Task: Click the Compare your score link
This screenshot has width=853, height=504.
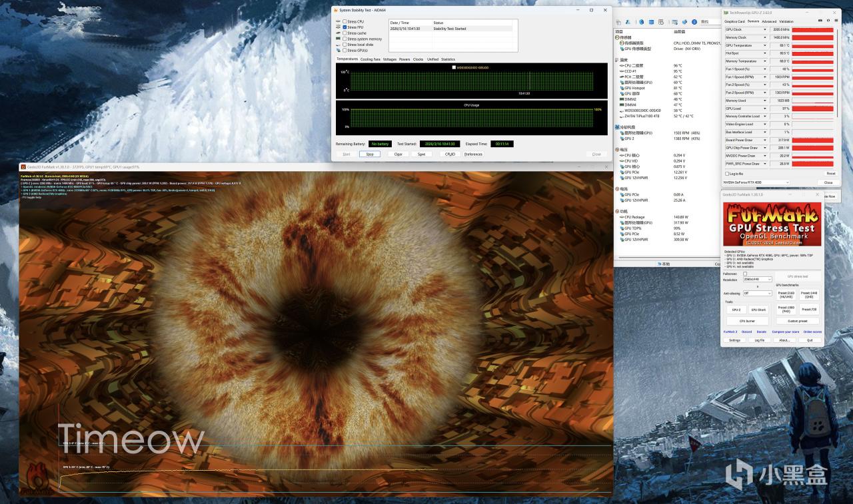Action: click(785, 332)
